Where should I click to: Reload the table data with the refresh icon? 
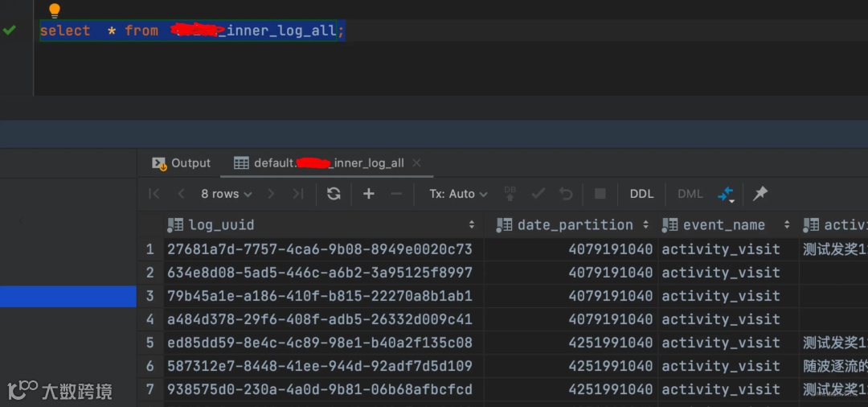point(334,193)
